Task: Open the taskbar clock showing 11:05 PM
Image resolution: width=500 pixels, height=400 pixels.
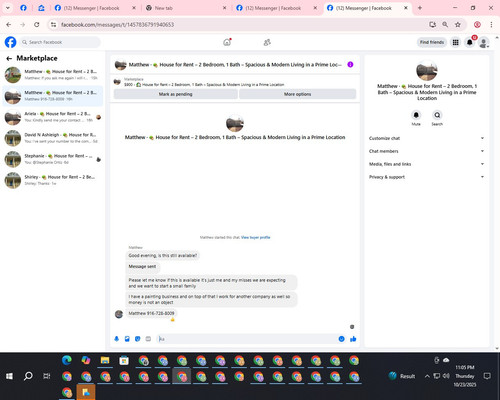Action: (465, 376)
